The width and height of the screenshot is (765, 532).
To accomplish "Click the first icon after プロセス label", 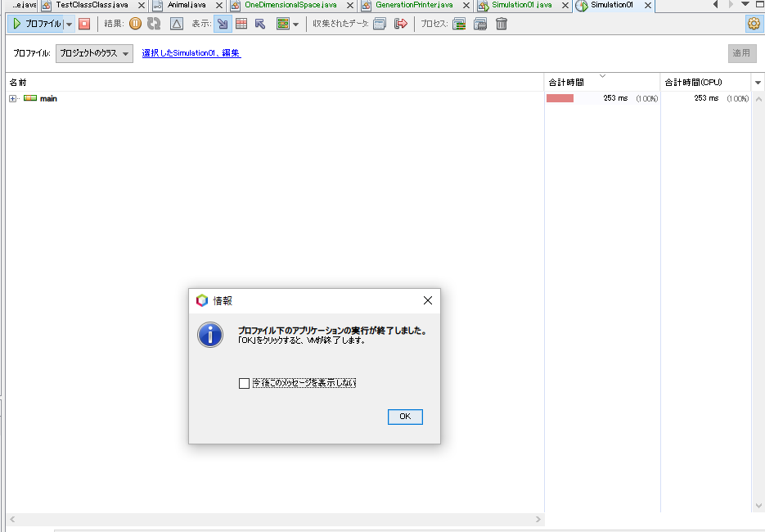I will tap(459, 24).
